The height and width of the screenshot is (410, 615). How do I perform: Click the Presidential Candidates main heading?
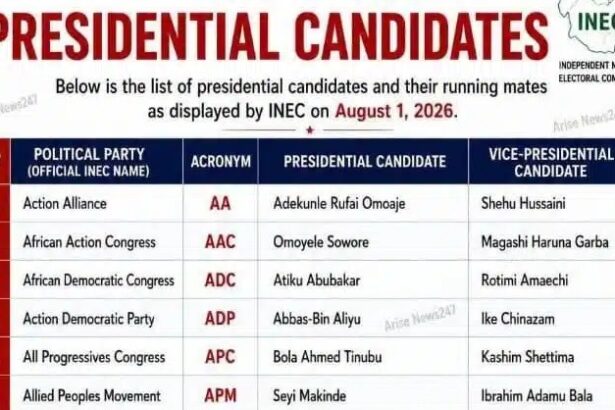pyautogui.click(x=271, y=36)
